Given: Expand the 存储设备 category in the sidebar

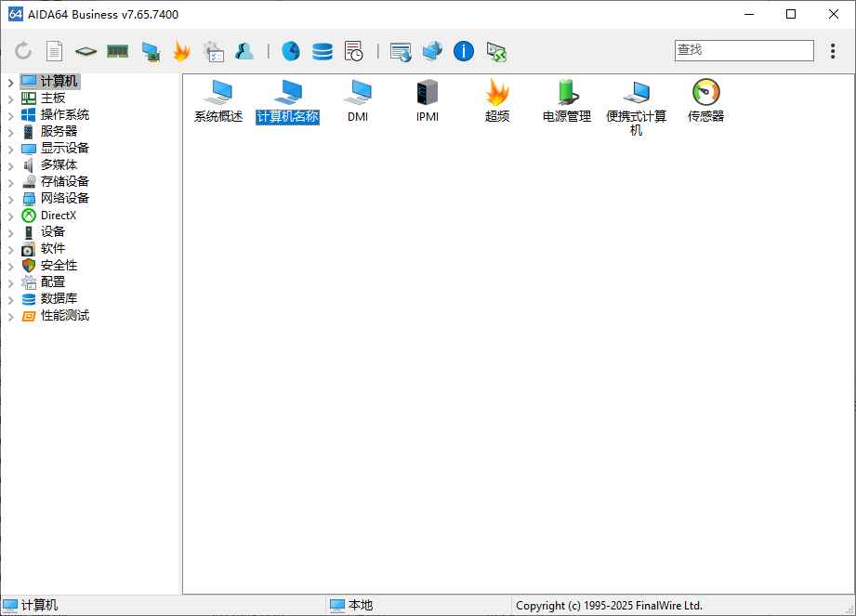Looking at the screenshot, I should 10,181.
